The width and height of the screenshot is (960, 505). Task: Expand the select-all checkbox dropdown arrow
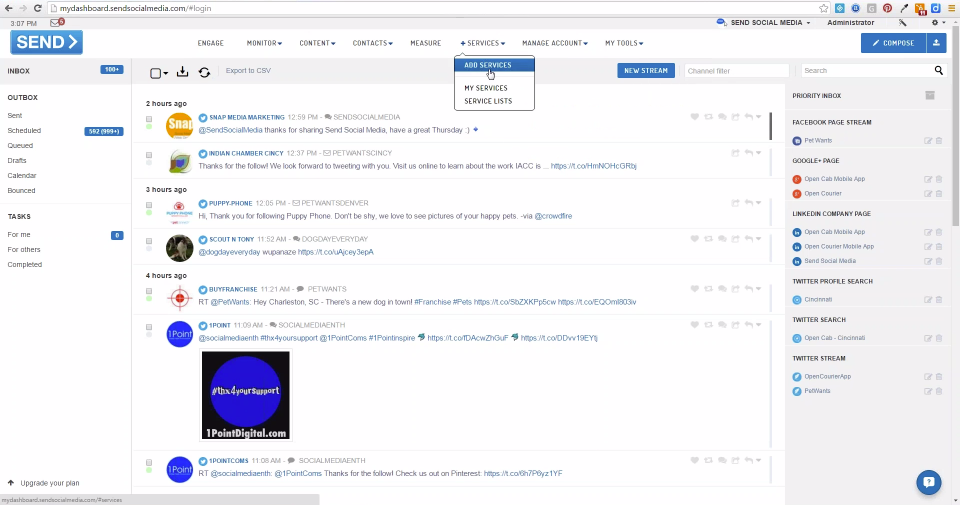(165, 73)
